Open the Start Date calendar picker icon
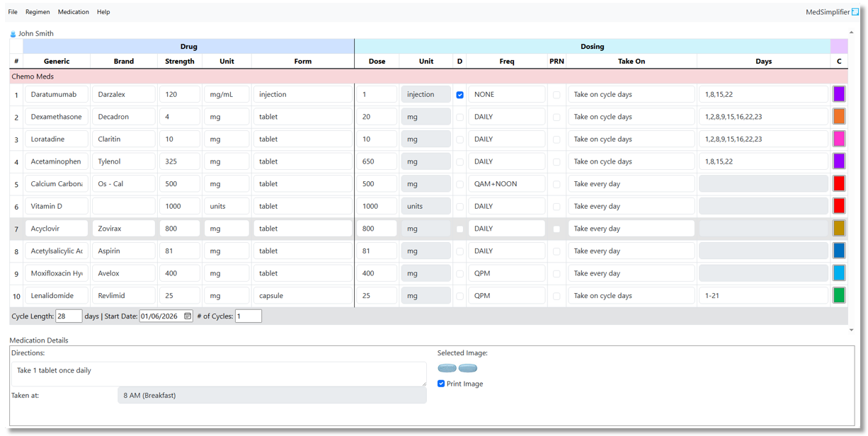Image resolution: width=868 pixels, height=436 pixels. point(188,316)
